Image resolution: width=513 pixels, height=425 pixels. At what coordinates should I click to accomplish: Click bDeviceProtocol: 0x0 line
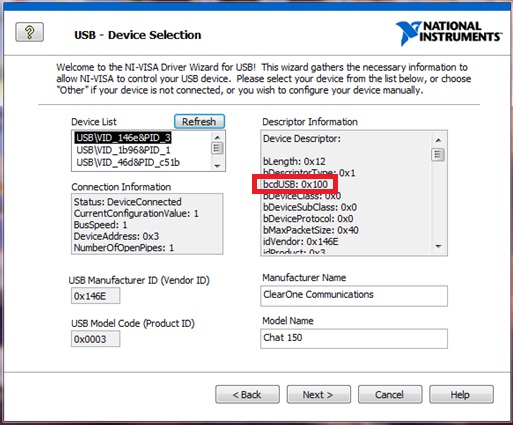point(308,219)
